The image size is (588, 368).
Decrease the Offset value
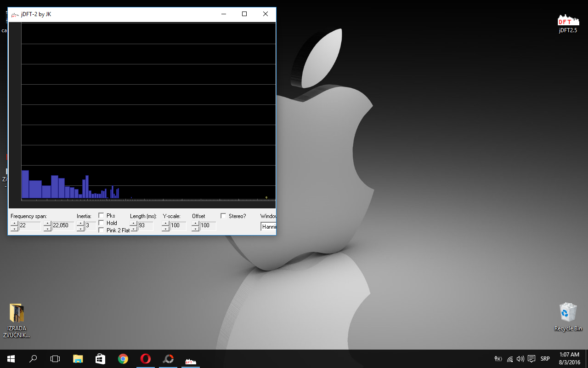[195, 229]
